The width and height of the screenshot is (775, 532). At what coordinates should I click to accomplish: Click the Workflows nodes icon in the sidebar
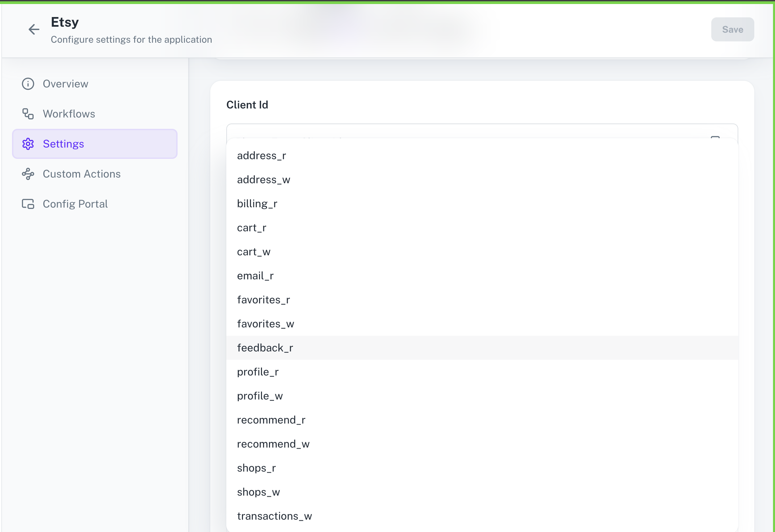tap(28, 114)
